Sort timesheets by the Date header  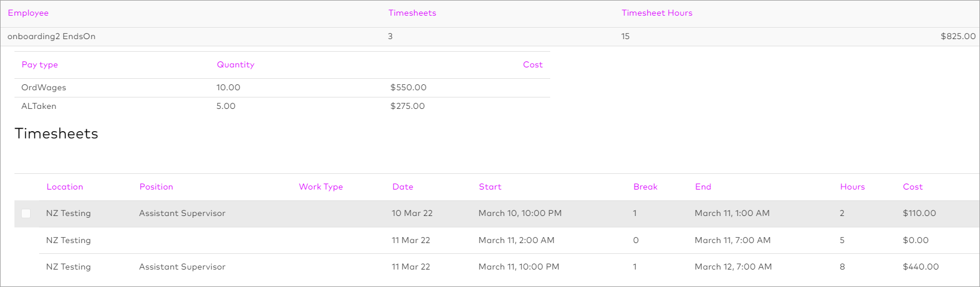coord(403,187)
